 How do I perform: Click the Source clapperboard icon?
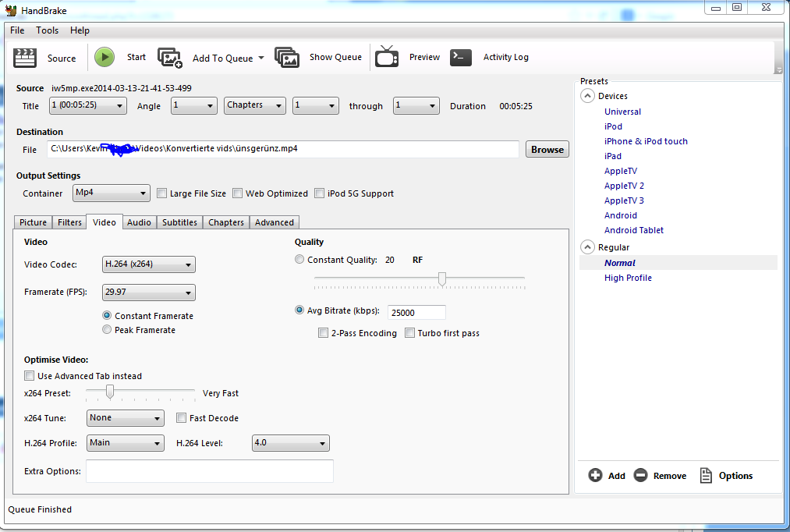pos(25,58)
